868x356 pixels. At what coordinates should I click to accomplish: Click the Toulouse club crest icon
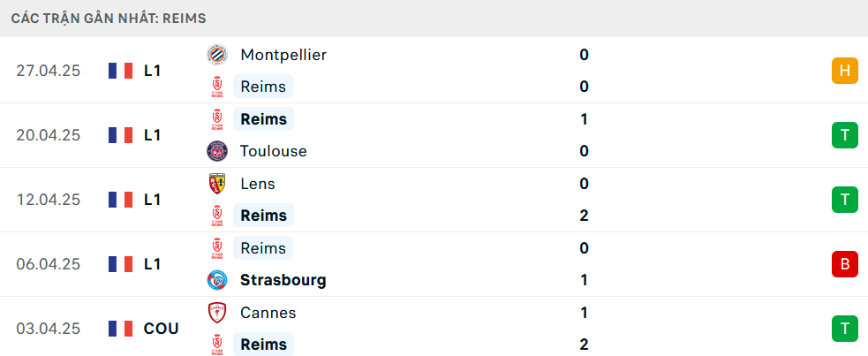(x=217, y=151)
